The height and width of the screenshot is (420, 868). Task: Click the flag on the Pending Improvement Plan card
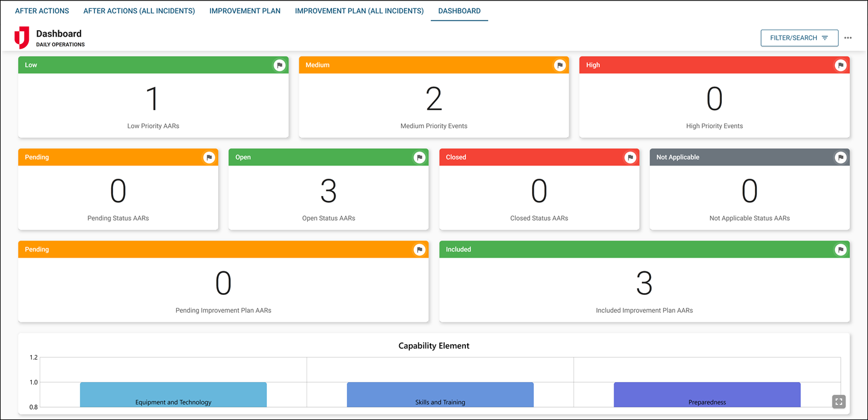pos(419,249)
